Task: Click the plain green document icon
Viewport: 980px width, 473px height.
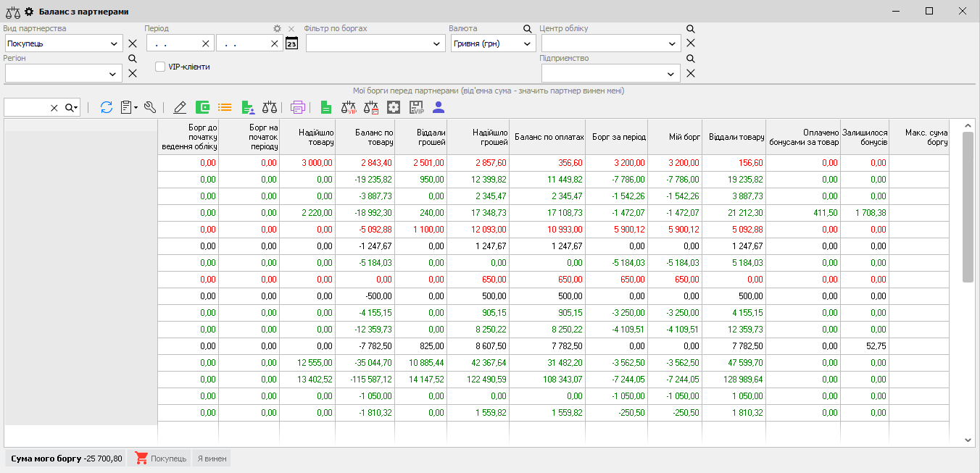Action: [325, 107]
